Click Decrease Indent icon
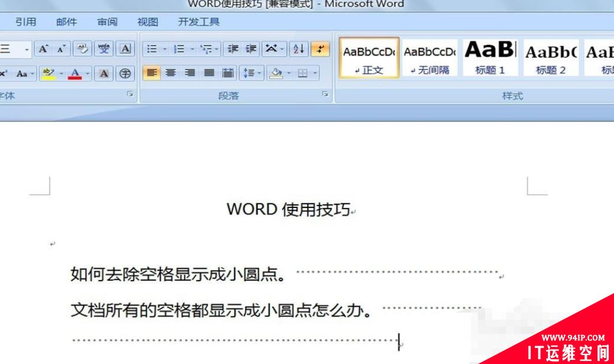The width and height of the screenshot is (614, 364). [x=233, y=49]
